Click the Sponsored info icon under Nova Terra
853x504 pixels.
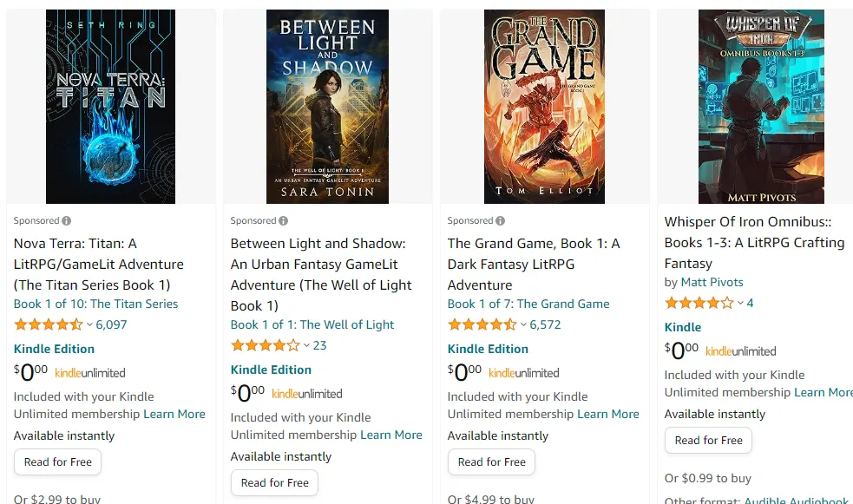[66, 220]
